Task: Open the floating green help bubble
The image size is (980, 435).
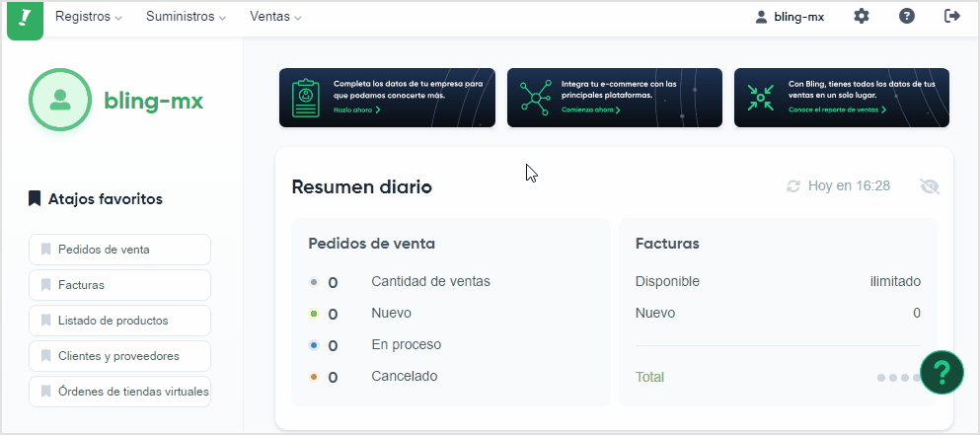Action: (x=942, y=373)
